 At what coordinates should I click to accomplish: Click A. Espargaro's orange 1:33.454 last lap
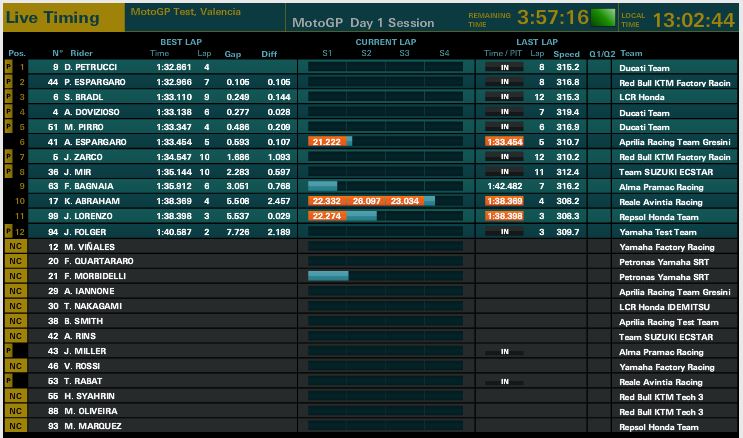coord(503,142)
